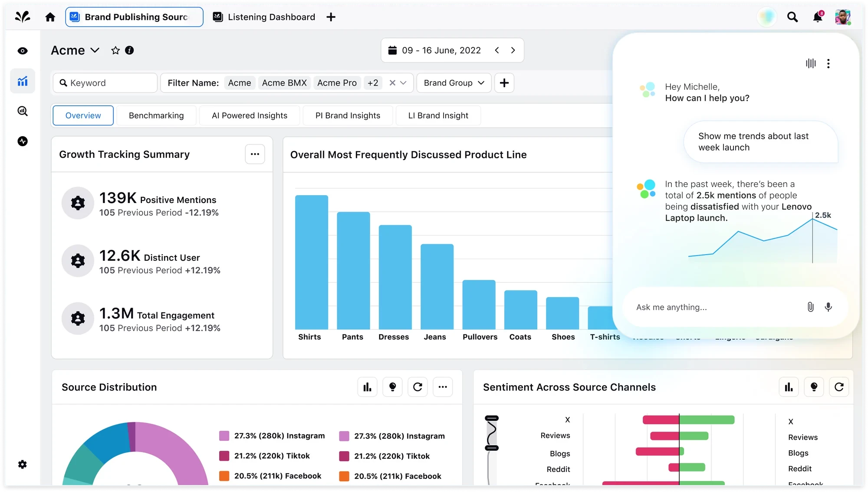Open the listening search sidebar icon
Viewport: 868px width, 492px height.
coord(23,111)
